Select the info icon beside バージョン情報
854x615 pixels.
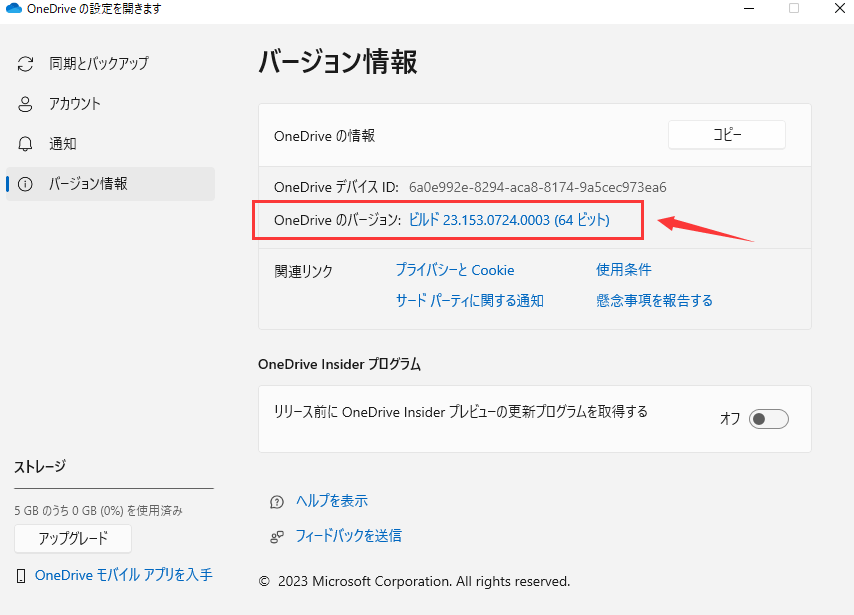24,184
